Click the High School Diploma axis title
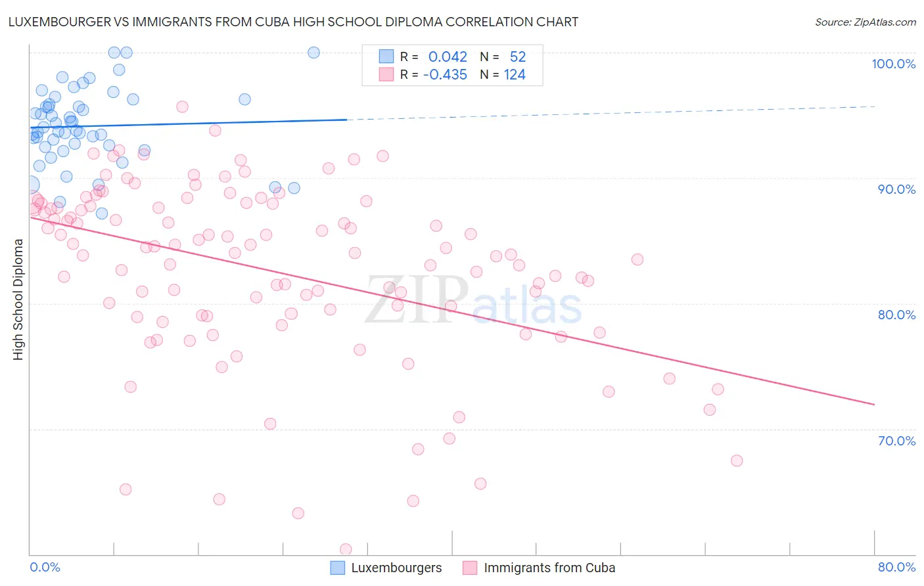Image resolution: width=924 pixels, height=586 pixels. (18, 299)
